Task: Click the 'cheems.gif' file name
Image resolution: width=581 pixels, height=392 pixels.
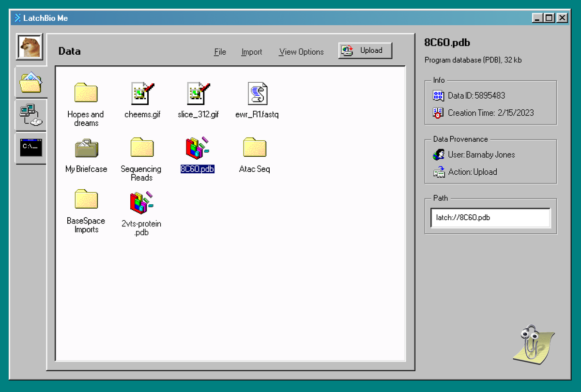Action: coord(142,115)
